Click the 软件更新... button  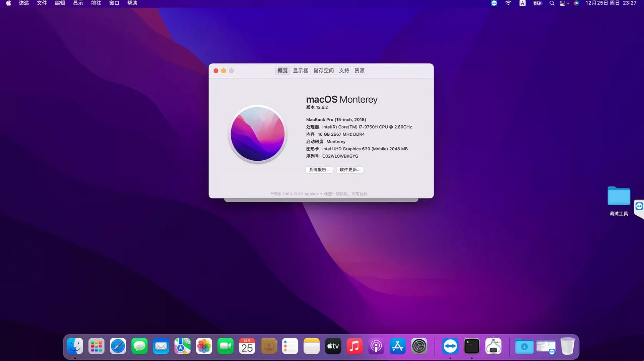[x=350, y=170]
